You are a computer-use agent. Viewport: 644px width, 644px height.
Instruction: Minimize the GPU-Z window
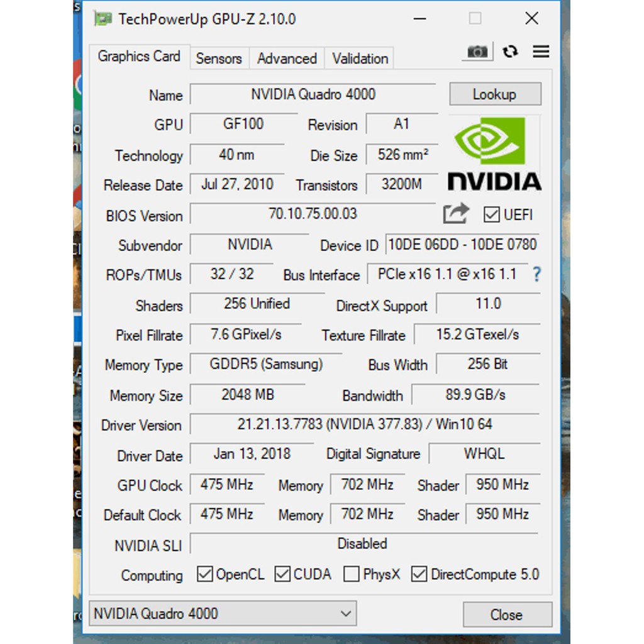pyautogui.click(x=419, y=18)
